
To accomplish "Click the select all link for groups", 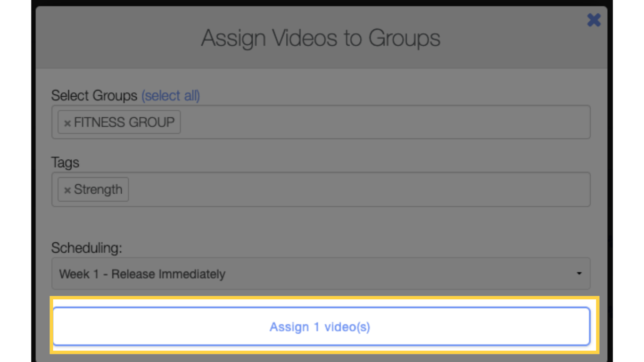I will click(170, 96).
